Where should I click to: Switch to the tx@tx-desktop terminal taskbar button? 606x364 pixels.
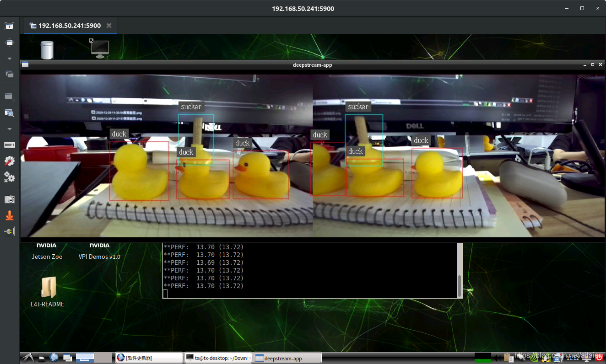[218, 358]
